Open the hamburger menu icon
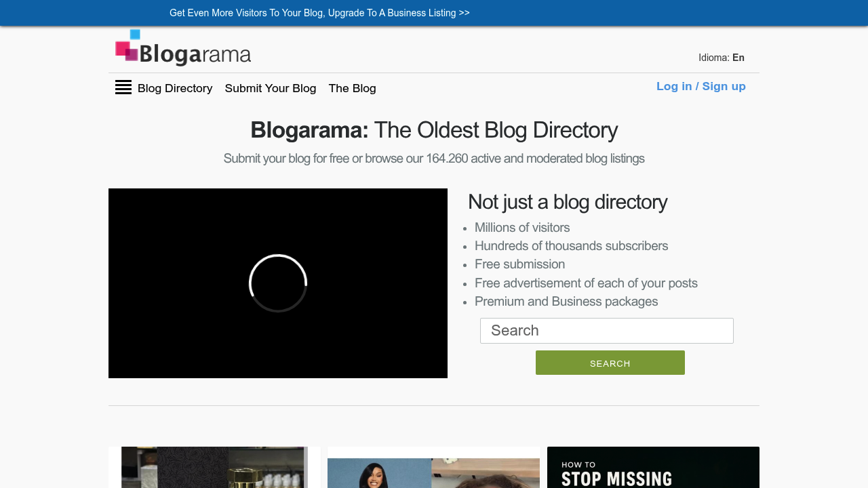This screenshot has height=488, width=868. [x=123, y=87]
